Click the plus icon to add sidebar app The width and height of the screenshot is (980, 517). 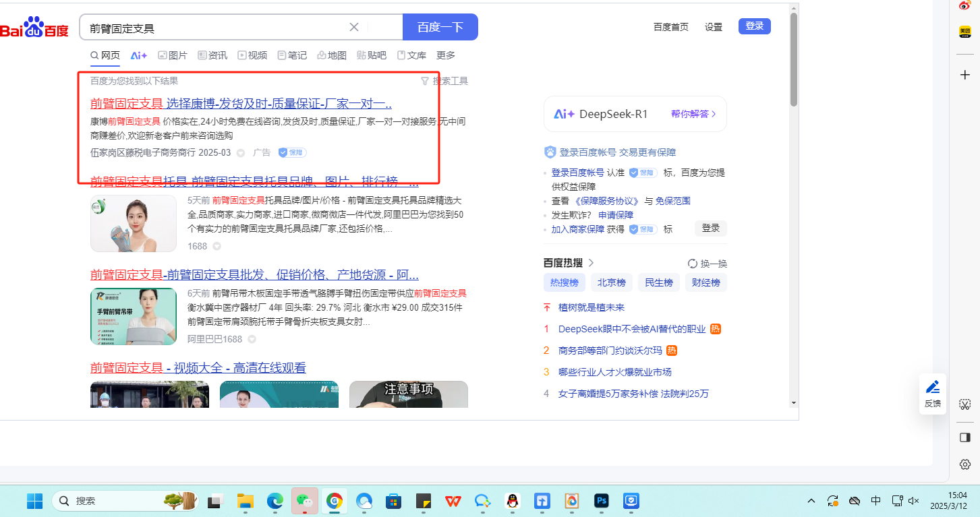[x=964, y=74]
